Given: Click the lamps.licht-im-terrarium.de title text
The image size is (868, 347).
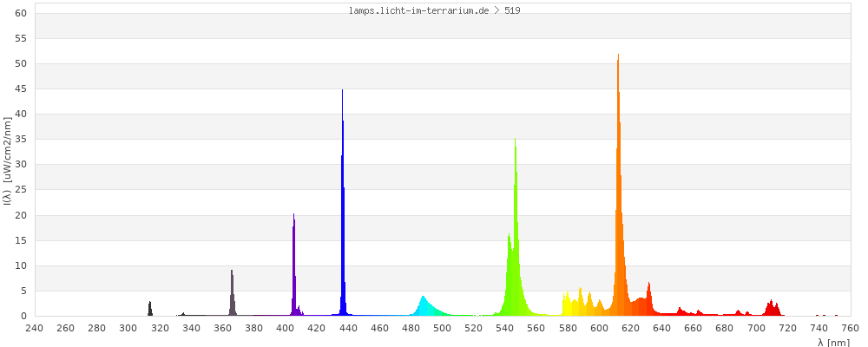Looking at the screenshot, I should click(434, 10).
